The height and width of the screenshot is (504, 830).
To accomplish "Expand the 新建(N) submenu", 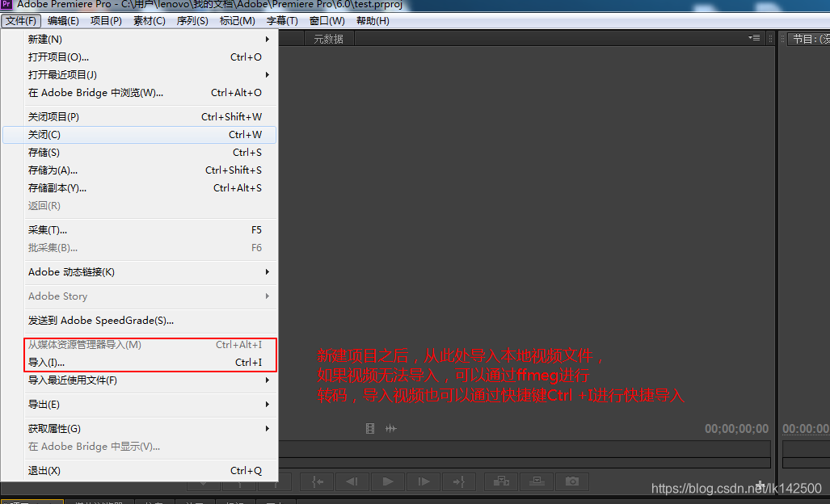I will pyautogui.click(x=140, y=39).
